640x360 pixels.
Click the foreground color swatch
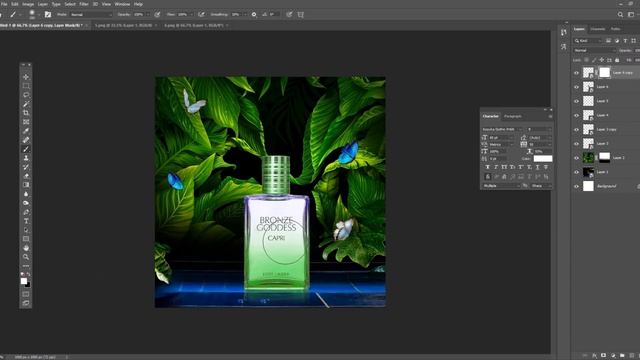(x=24, y=281)
